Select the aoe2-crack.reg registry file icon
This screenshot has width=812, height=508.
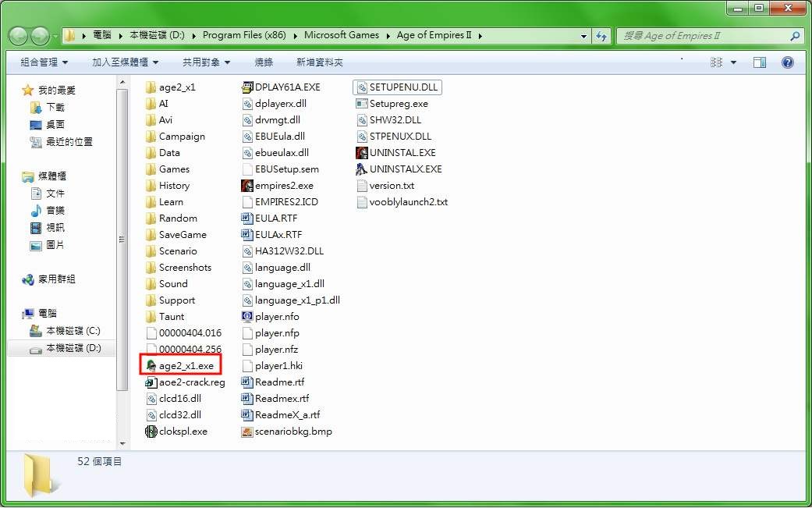click(x=151, y=382)
